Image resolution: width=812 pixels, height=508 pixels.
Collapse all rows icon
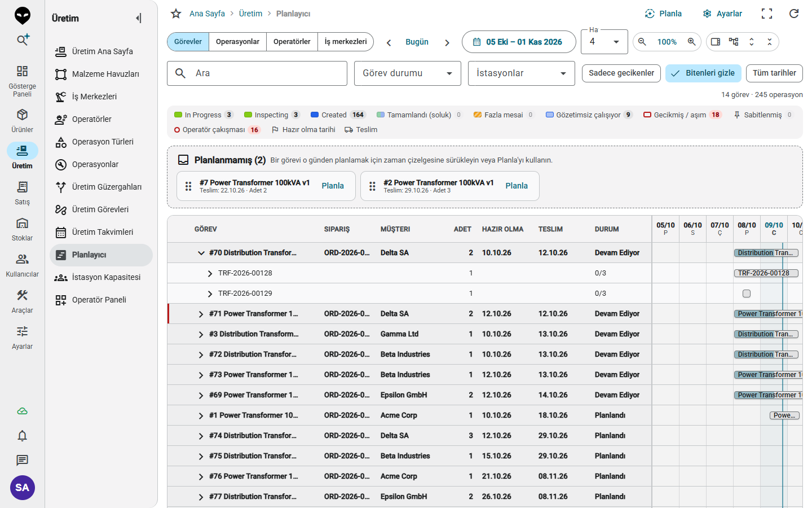tap(770, 42)
